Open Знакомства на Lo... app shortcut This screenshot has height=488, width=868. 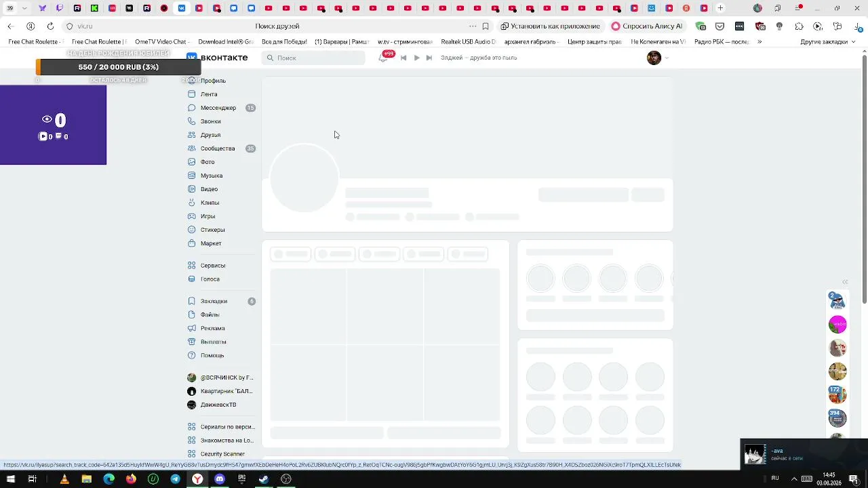click(221, 441)
